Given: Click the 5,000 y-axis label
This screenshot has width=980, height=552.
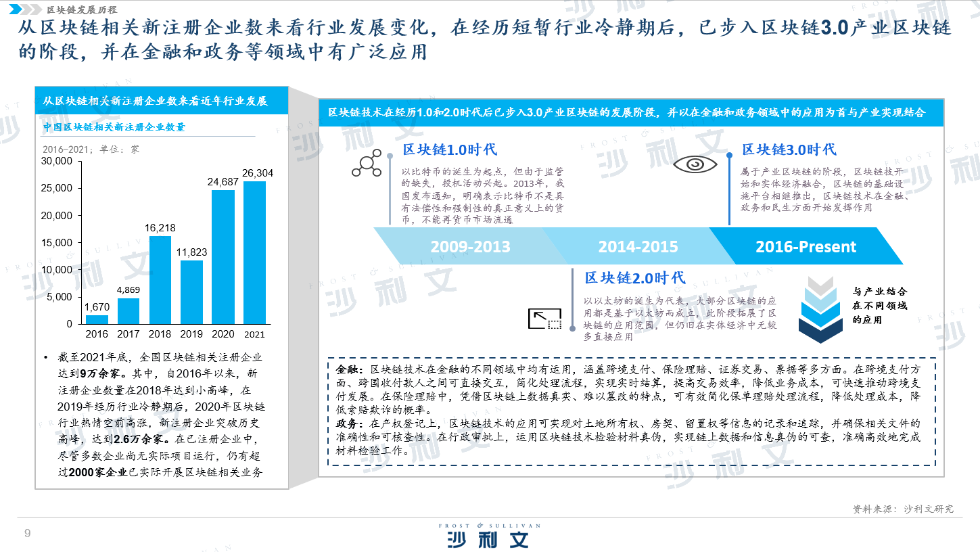Looking at the screenshot, I should click(x=59, y=297).
